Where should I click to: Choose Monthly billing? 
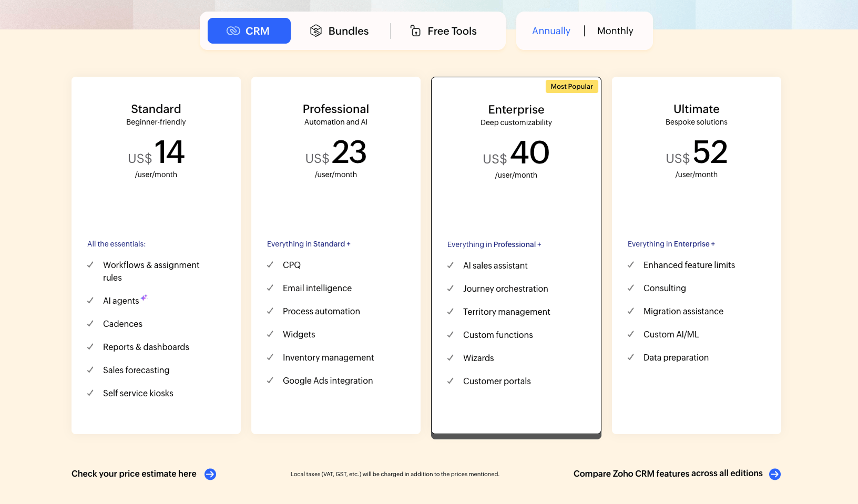pyautogui.click(x=615, y=31)
